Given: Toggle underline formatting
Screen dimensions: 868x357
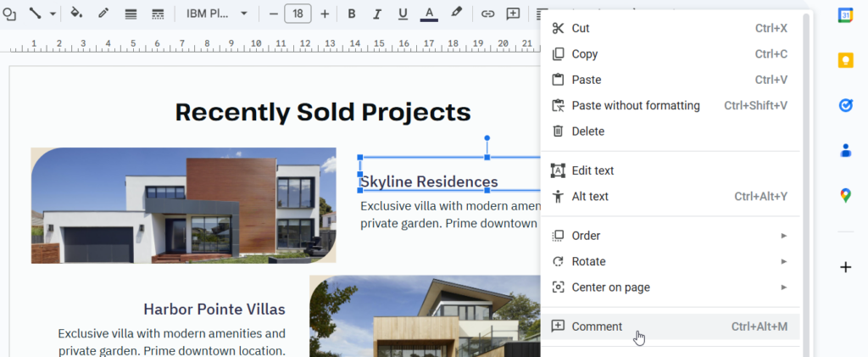Looking at the screenshot, I should 403,14.
